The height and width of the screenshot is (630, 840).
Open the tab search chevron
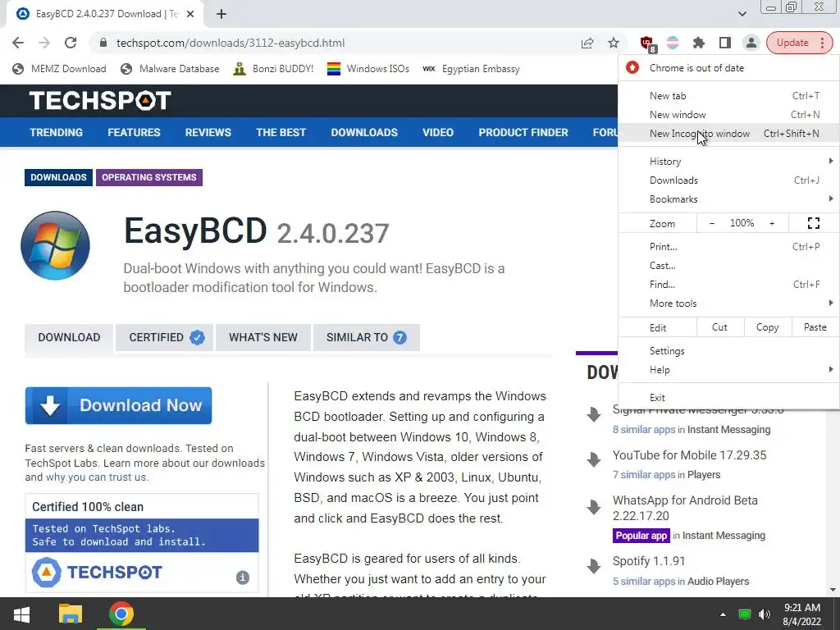point(742,14)
